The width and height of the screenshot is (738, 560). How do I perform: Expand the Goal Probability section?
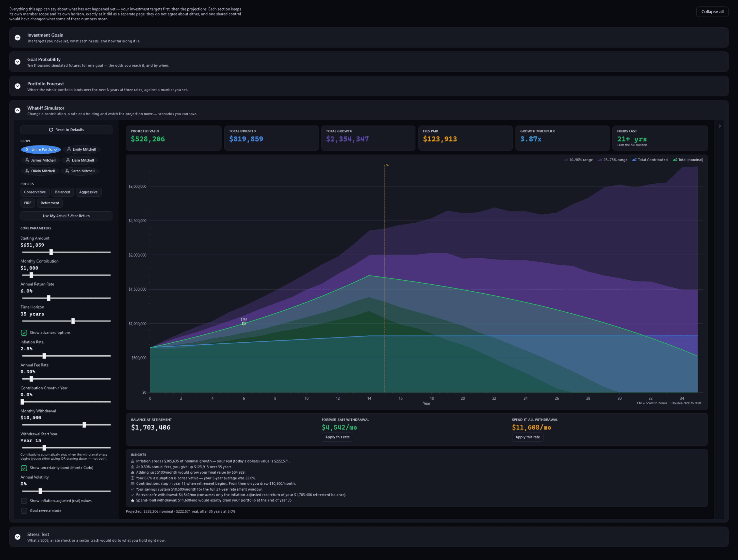tap(18, 62)
